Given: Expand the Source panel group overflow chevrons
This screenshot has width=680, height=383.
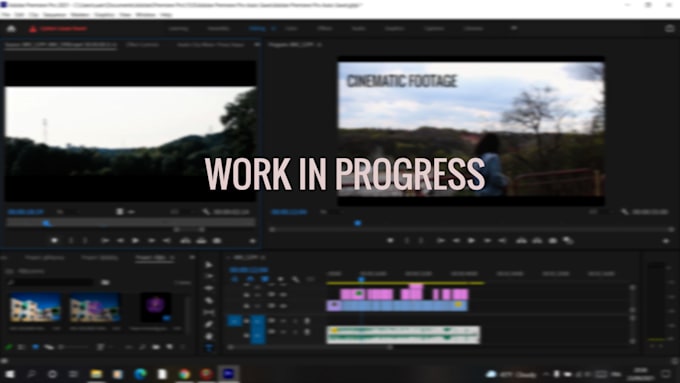Looking at the screenshot, I should pos(257,44).
